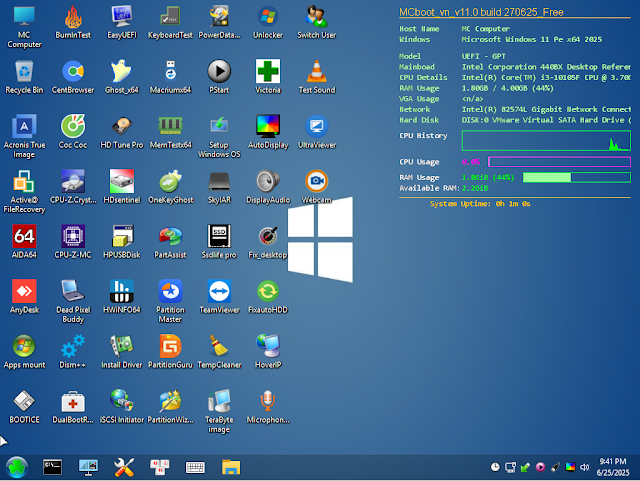Launch the Partition Master icon
Image resolution: width=640 pixels, height=481 pixels.
point(170,301)
